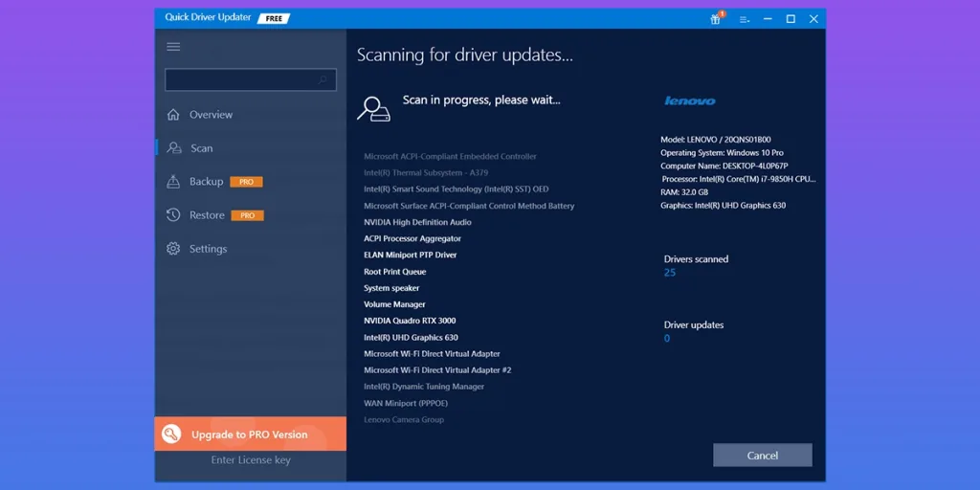Click the scan-in-progress magnifier icon

[x=372, y=108]
